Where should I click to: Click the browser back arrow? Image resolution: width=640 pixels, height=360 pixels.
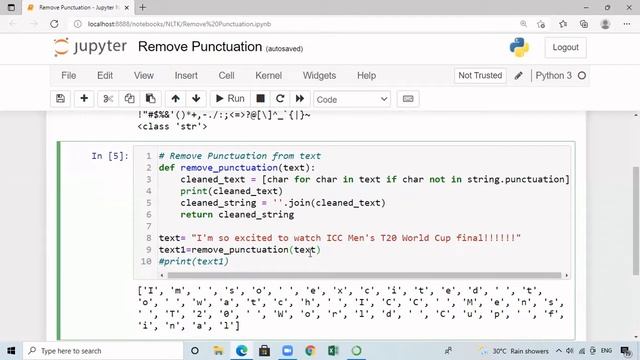[13, 24]
